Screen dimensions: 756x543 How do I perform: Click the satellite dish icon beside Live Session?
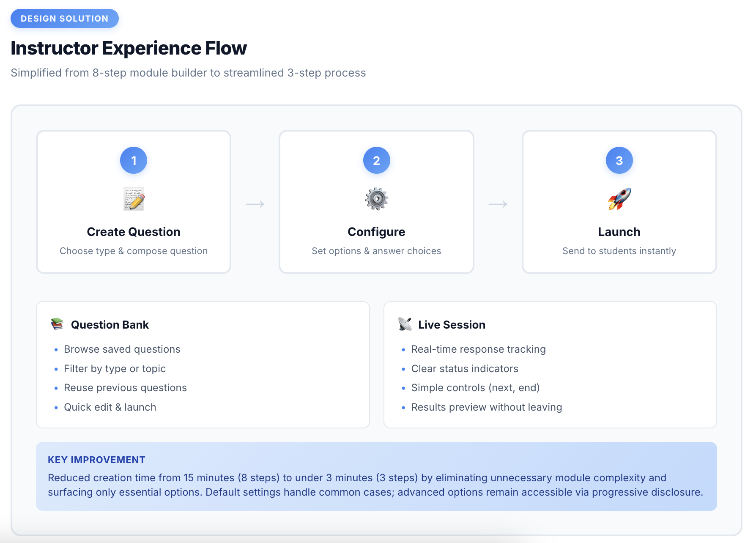pyautogui.click(x=405, y=324)
